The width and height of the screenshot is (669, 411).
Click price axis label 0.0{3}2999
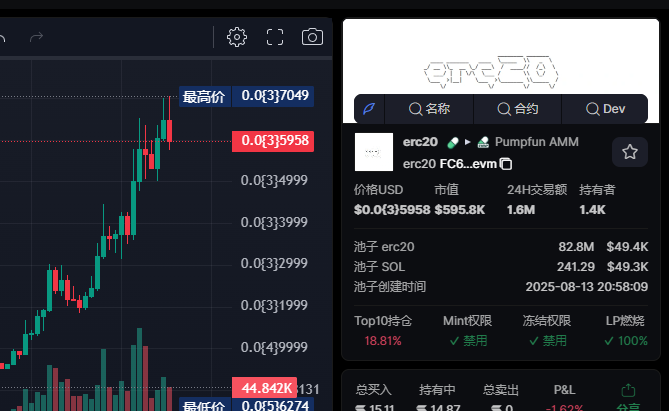pyautogui.click(x=274, y=263)
